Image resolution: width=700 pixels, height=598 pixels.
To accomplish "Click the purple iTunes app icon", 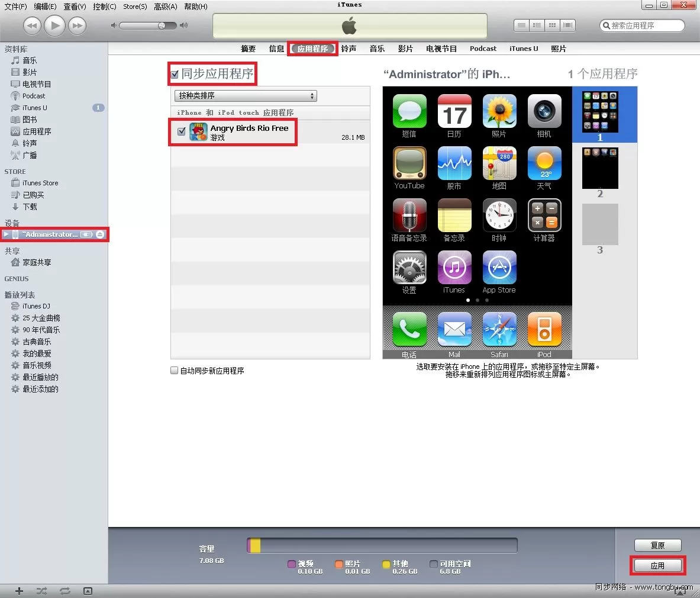I will click(454, 267).
